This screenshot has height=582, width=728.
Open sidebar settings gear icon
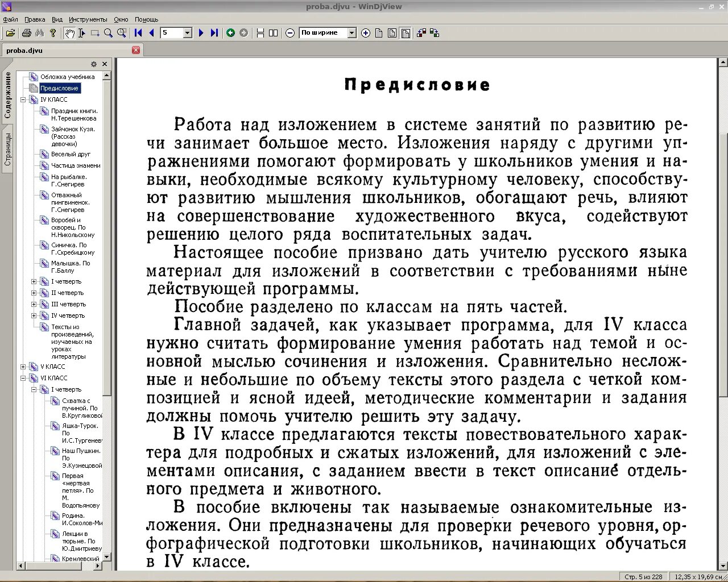tap(94, 64)
